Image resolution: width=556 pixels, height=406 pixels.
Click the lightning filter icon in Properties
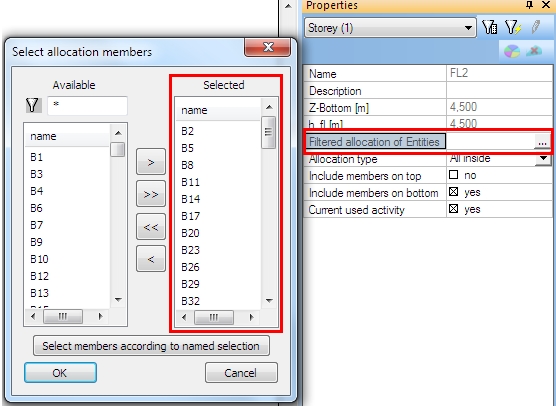[513, 27]
